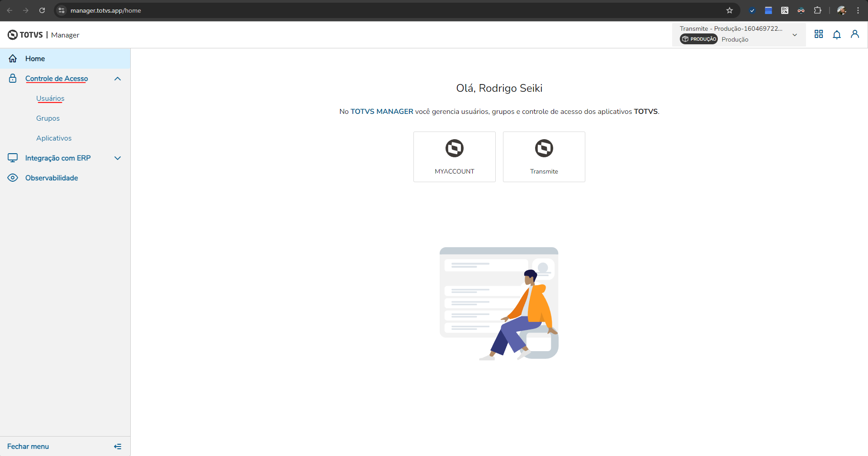Viewport: 868px width, 456px height.
Task: Go to Grupos page
Action: click(x=48, y=118)
